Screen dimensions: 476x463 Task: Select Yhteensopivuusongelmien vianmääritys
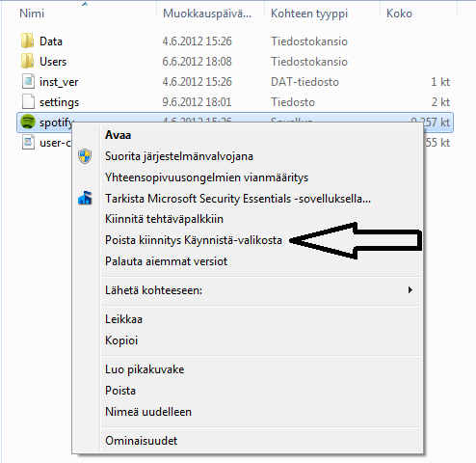[206, 177]
